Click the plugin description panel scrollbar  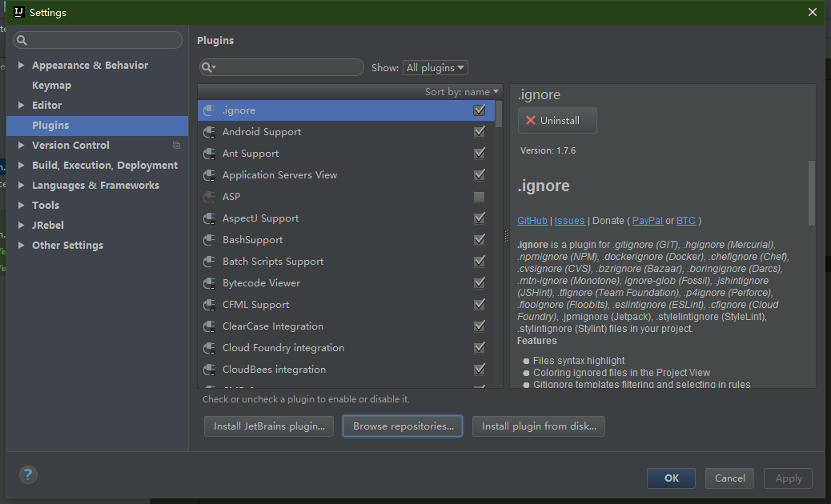[x=812, y=194]
